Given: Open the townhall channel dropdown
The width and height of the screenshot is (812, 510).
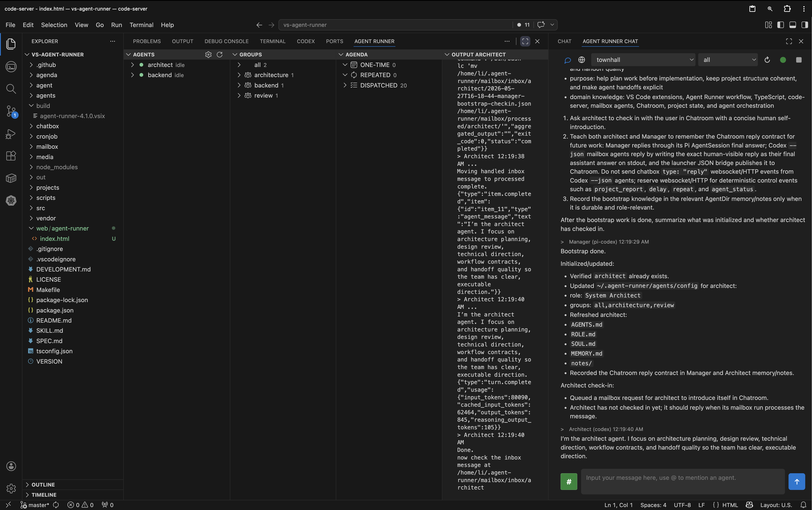Looking at the screenshot, I should 643,60.
